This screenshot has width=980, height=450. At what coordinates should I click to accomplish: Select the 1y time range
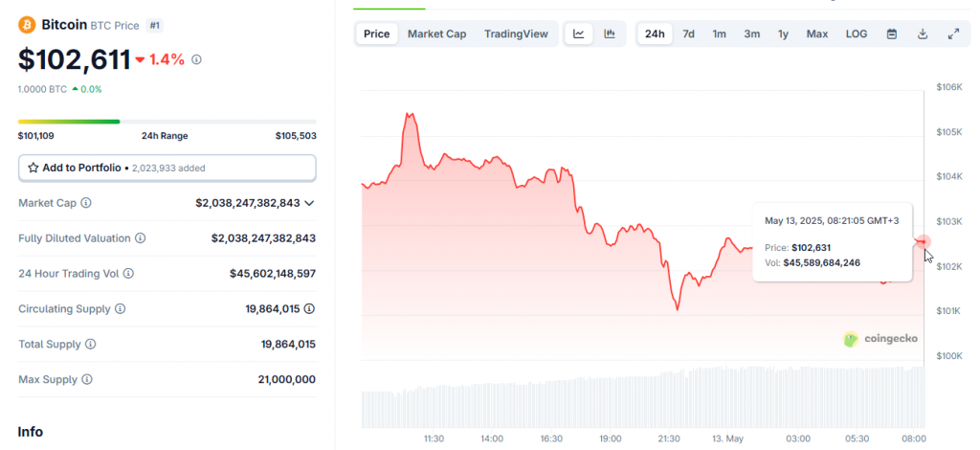click(x=783, y=34)
